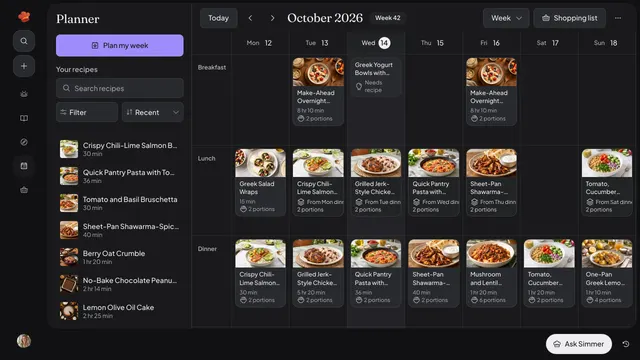Image resolution: width=640 pixels, height=360 pixels.
Task: Select Thu 15 column header
Action: pos(433,43)
